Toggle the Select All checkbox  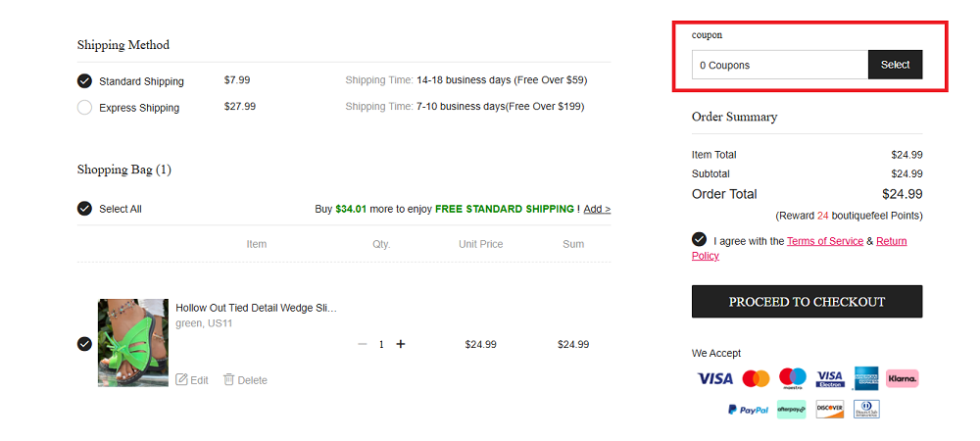[x=84, y=209]
